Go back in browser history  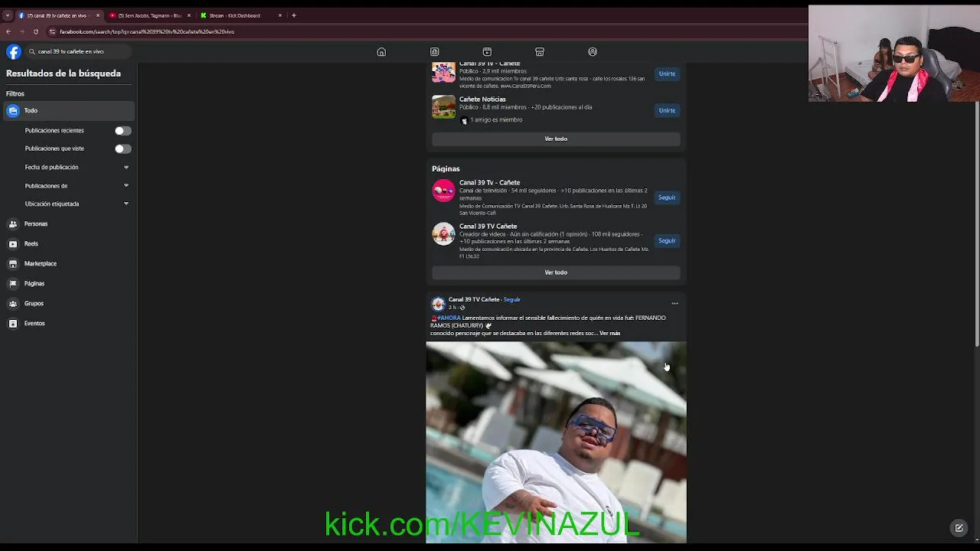[8, 31]
